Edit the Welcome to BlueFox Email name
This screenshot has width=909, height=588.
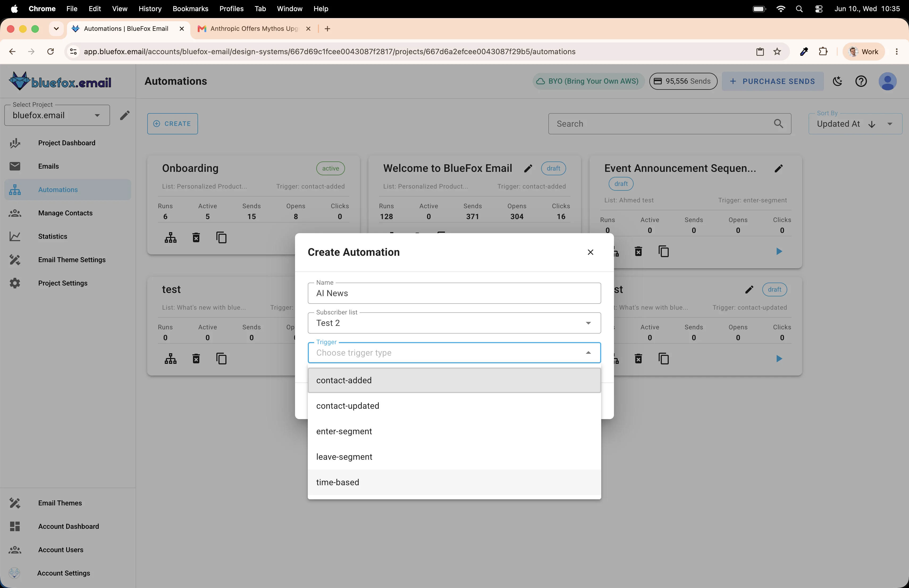pos(528,168)
